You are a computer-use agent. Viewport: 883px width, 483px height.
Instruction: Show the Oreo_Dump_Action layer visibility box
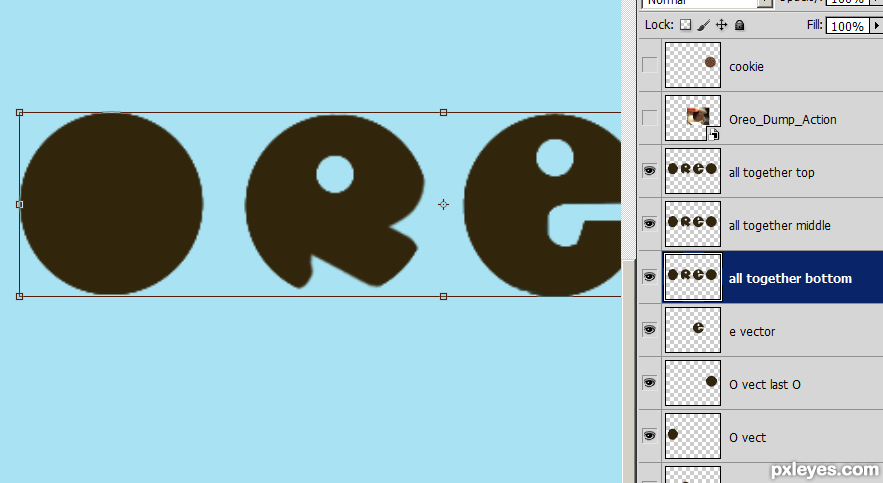coord(649,118)
